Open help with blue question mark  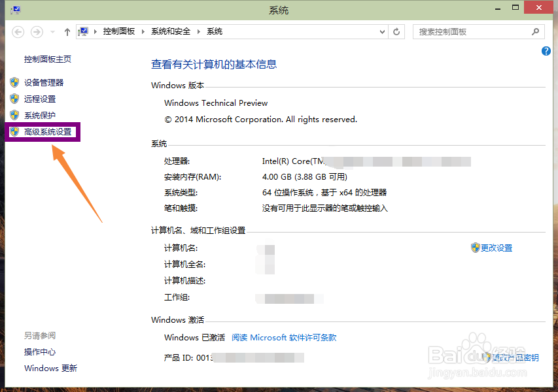(546, 51)
